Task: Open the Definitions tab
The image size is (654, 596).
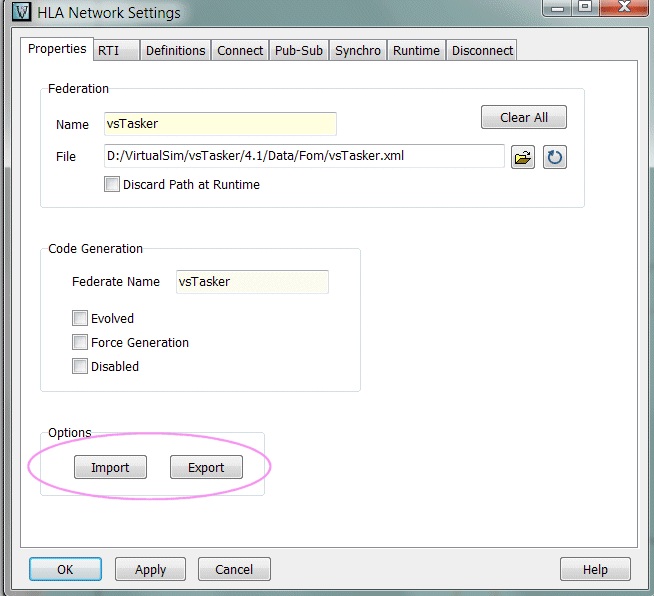Action: [x=175, y=51]
